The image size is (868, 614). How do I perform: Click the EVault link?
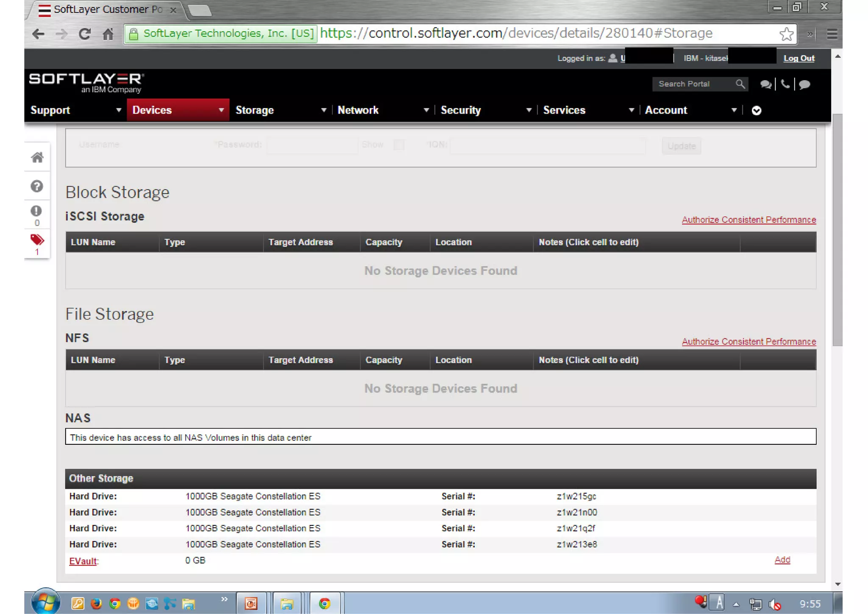83,561
